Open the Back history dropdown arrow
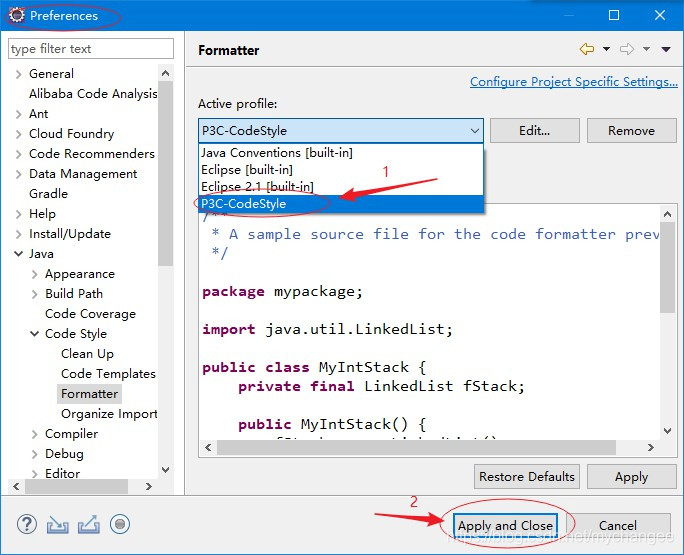The height and width of the screenshot is (555, 684). 606,50
